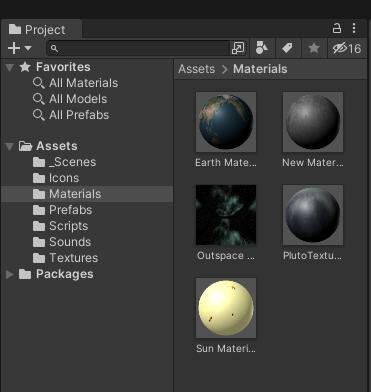Focus the Project search input field

point(139,49)
